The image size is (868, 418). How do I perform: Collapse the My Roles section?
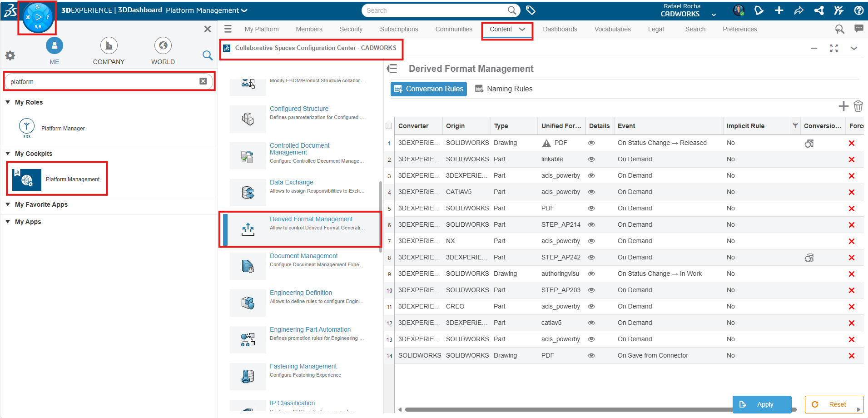[x=8, y=102]
